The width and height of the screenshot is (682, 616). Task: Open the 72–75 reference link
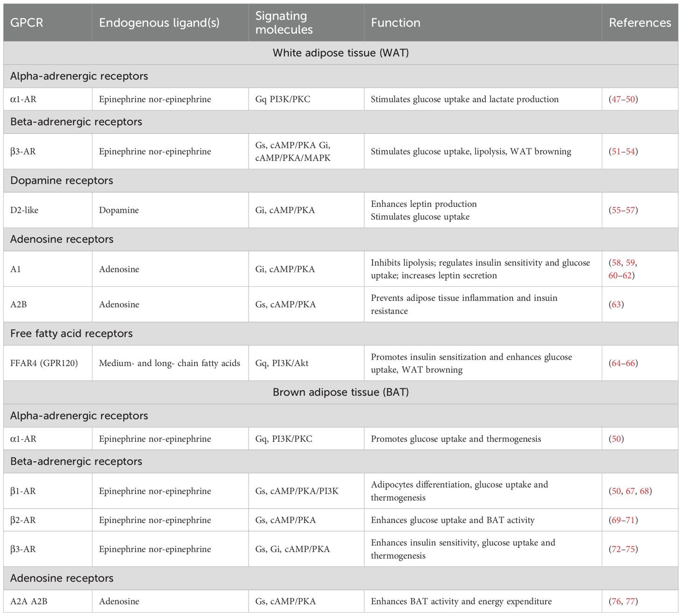[x=623, y=549]
